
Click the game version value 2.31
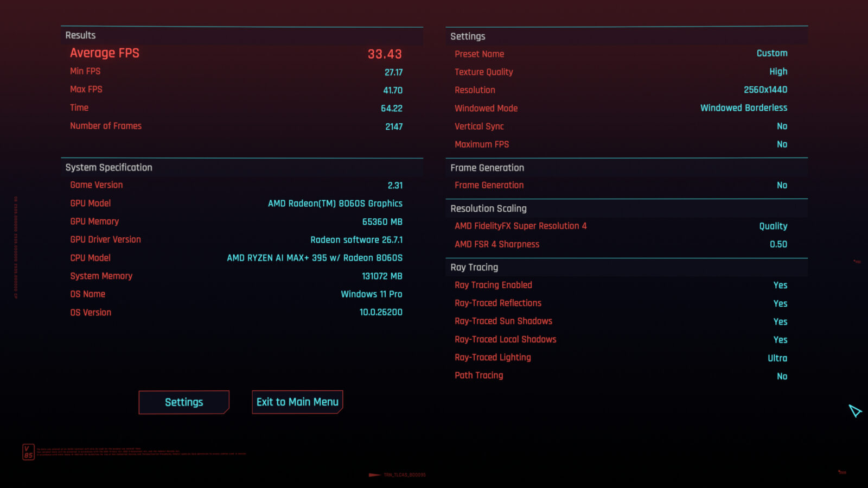(395, 186)
